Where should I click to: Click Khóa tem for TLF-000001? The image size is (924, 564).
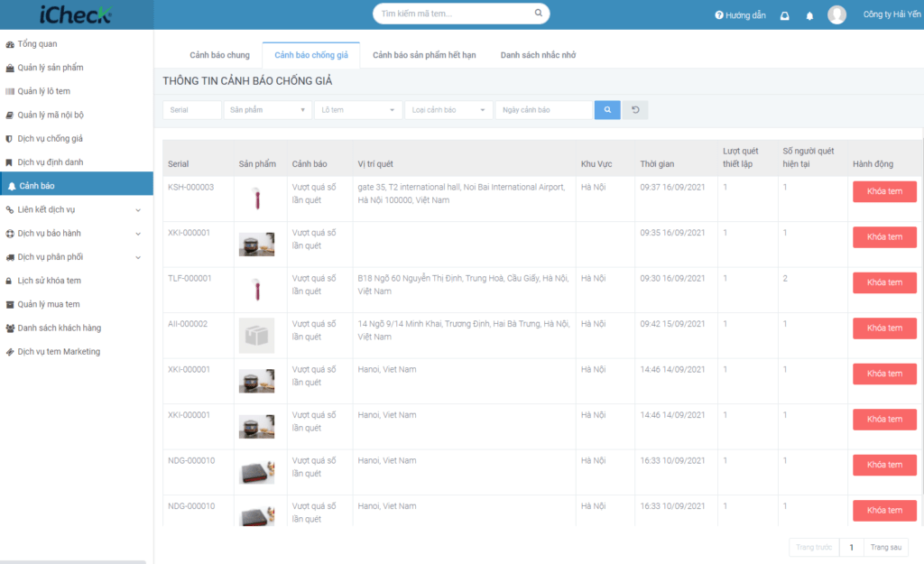pyautogui.click(x=884, y=282)
